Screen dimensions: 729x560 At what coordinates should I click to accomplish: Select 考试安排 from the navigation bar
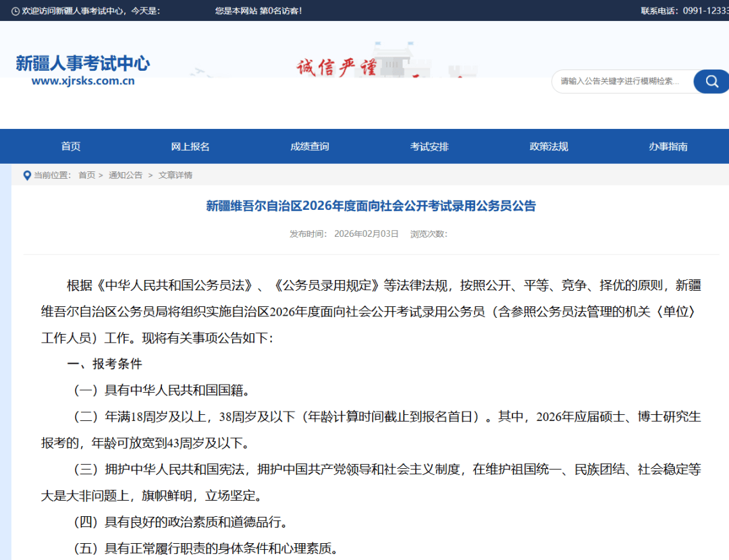(429, 146)
